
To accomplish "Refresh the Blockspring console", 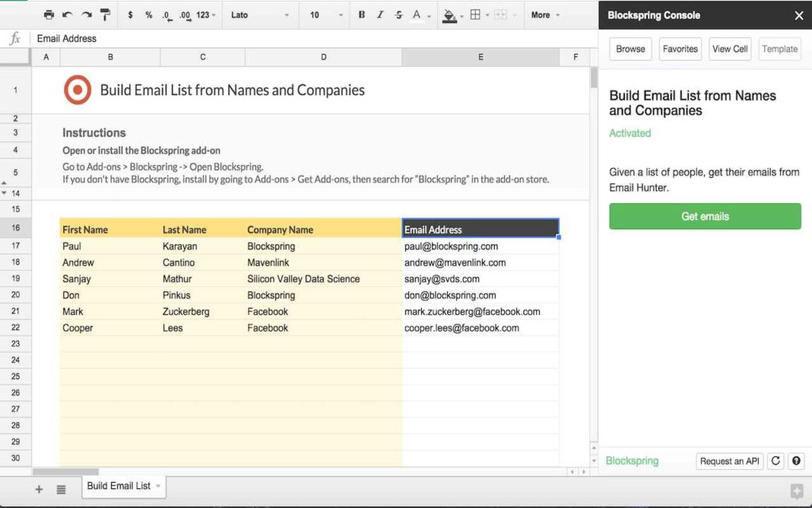I will tap(776, 460).
